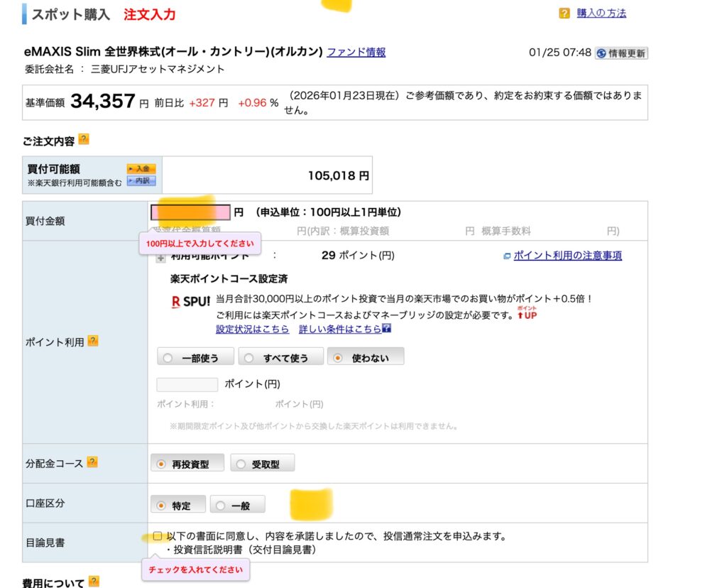Click the 入金 deposit icon button
Image resolution: width=727 pixels, height=588 pixels.
(141, 168)
